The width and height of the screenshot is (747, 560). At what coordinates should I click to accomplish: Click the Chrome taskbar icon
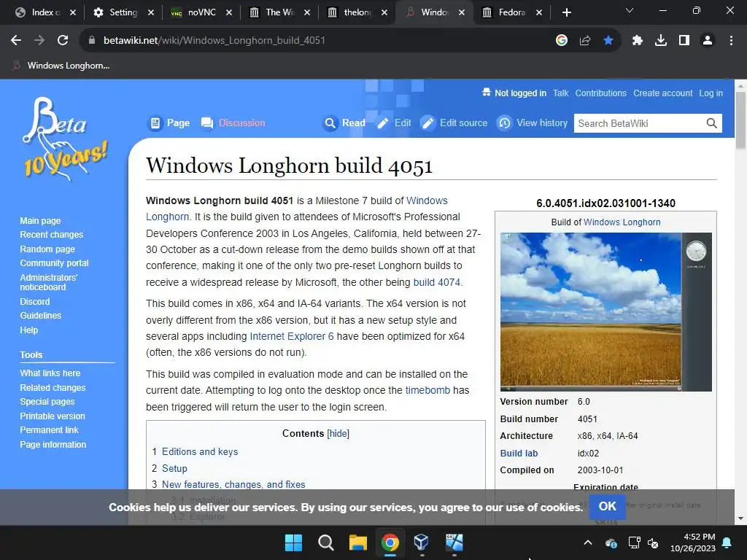pos(390,542)
